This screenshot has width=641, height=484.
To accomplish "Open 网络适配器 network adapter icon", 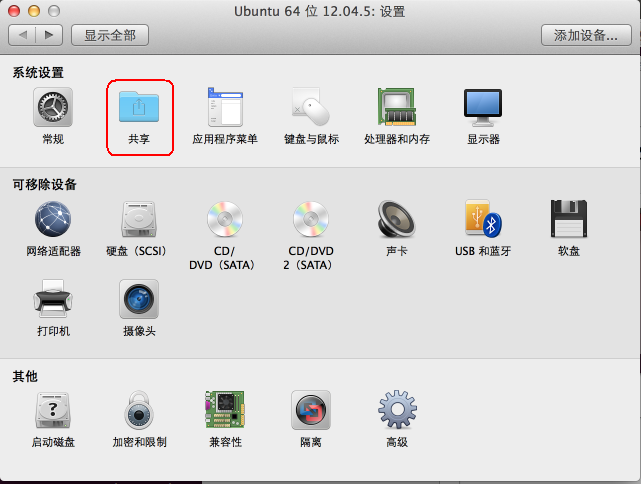I will [x=53, y=219].
